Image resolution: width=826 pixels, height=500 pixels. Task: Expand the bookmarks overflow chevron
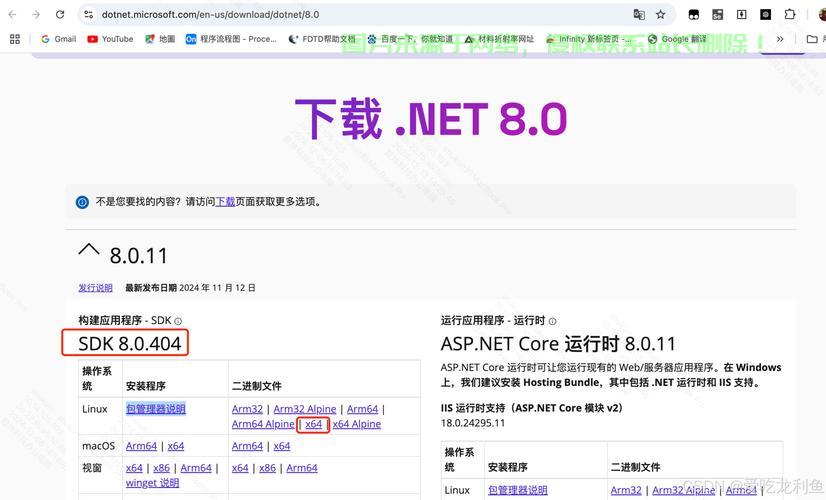[x=780, y=39]
